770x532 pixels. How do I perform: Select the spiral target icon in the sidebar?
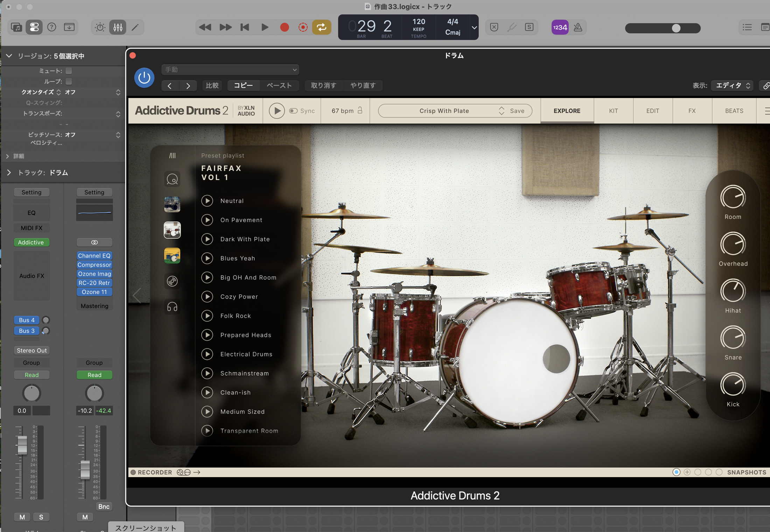(172, 281)
